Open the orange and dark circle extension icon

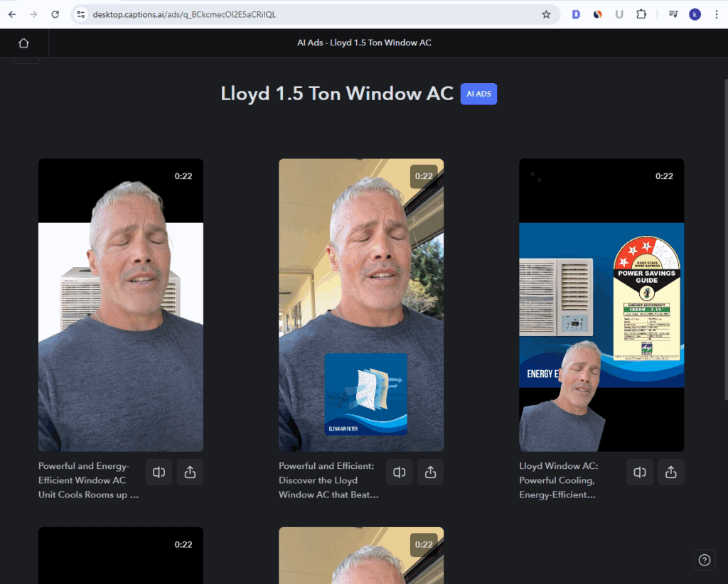[597, 14]
